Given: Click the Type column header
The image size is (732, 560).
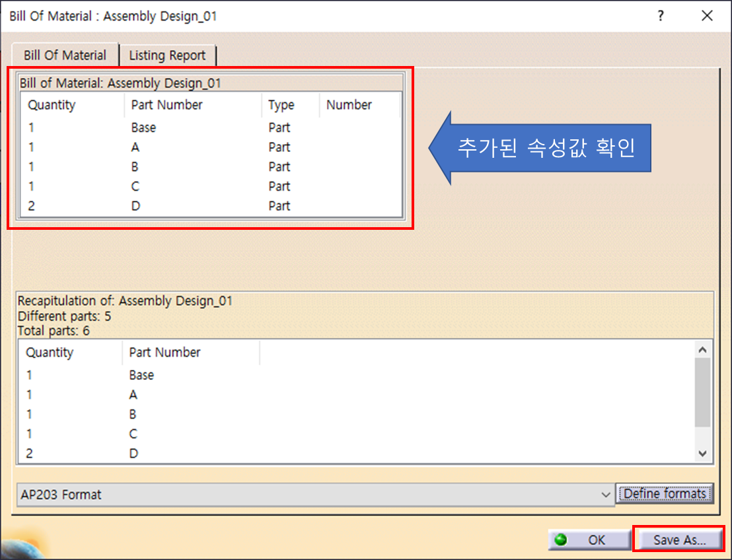Looking at the screenshot, I should pyautogui.click(x=280, y=104).
